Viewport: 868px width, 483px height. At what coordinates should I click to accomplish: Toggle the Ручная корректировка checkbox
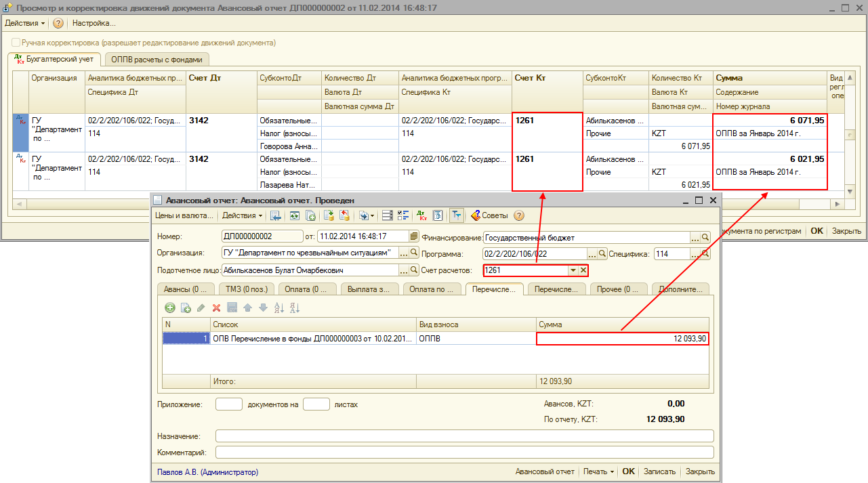pyautogui.click(x=16, y=42)
